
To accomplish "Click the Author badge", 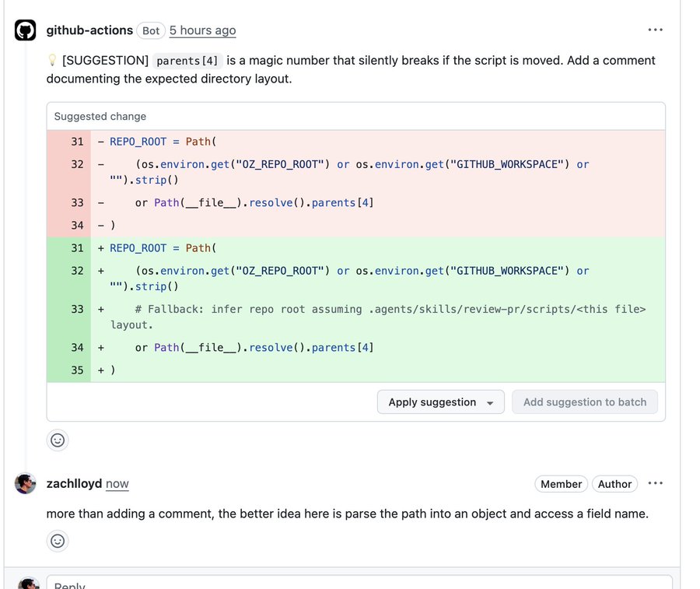I will (x=614, y=484).
